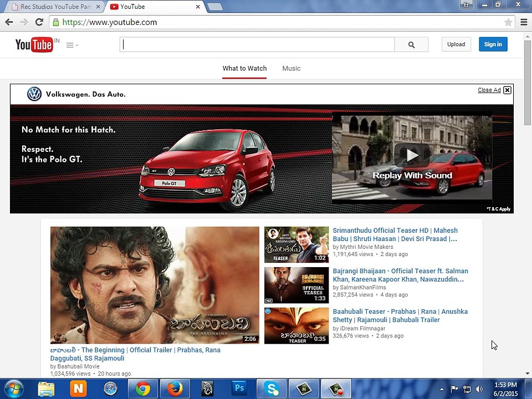Open Srimanthudu Official Teaser HD title
Image resolution: width=532 pixels, height=399 pixels.
coord(395,234)
